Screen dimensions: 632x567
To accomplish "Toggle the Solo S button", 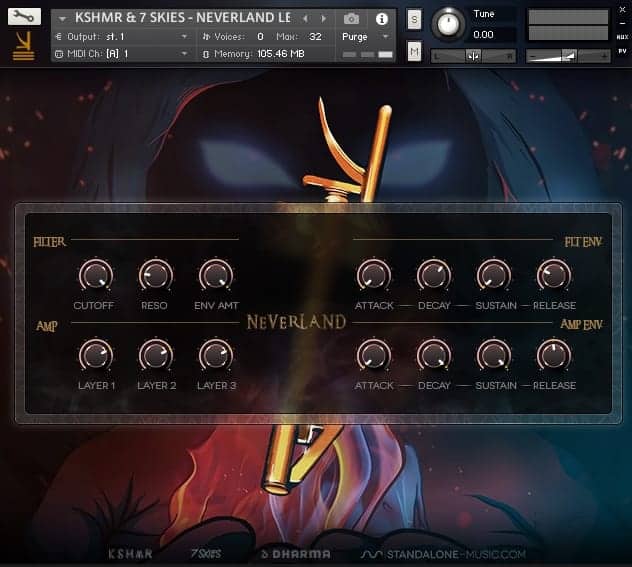I will click(x=414, y=19).
